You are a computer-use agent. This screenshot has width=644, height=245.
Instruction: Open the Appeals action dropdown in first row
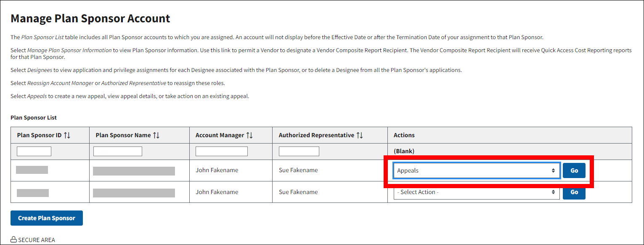(x=476, y=170)
